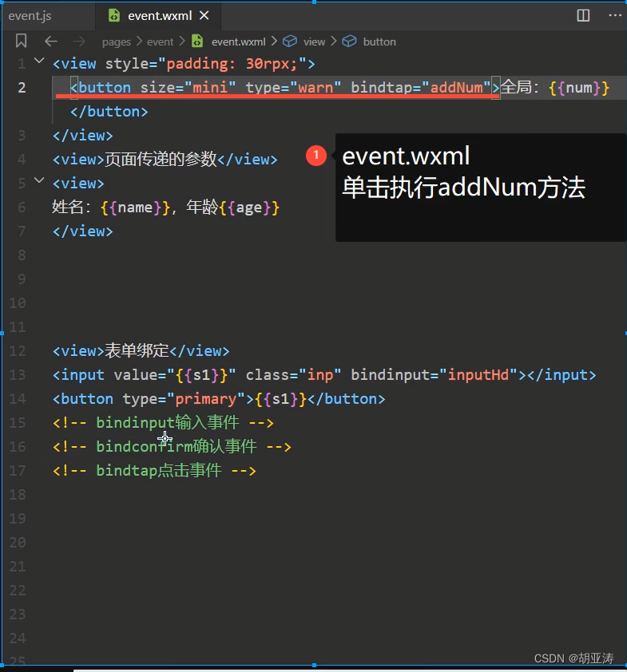The image size is (627, 672).
Task: Click the cube icon beside view breadcrumb
Action: coord(290,42)
